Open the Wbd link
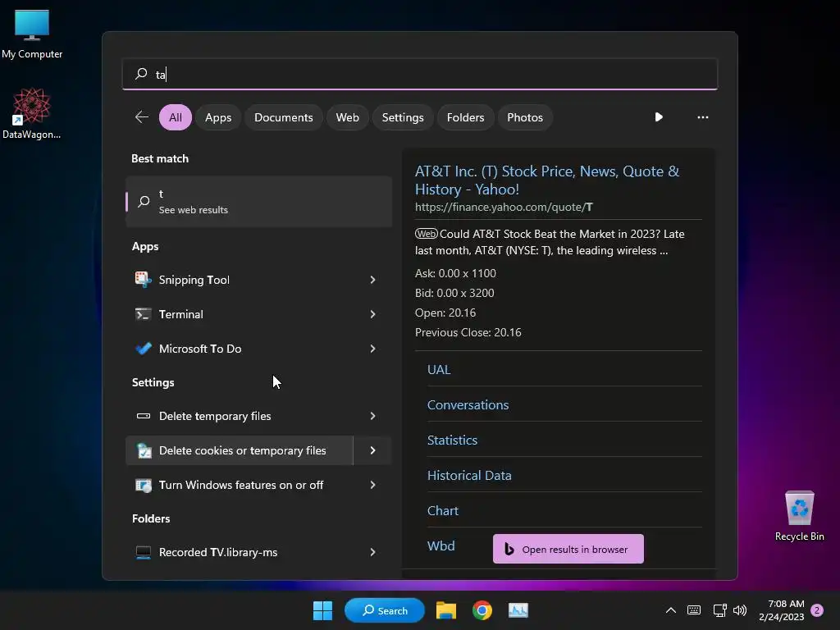840x630 pixels. [441, 546]
